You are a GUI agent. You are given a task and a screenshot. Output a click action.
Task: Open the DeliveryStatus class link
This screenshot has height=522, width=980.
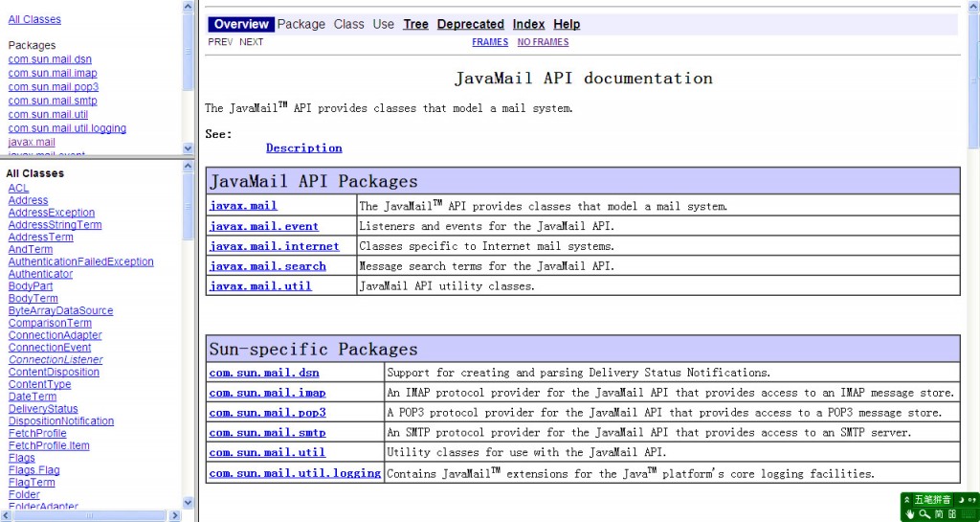43,408
